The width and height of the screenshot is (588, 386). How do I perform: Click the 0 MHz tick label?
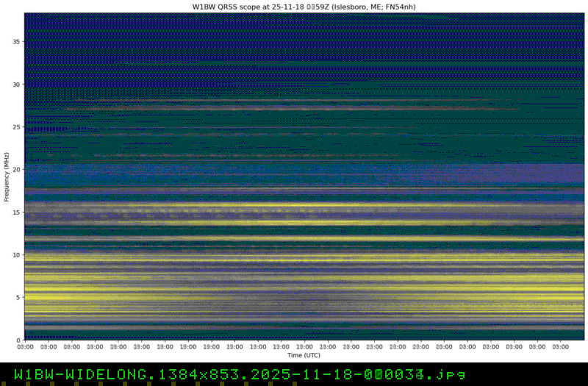(18, 340)
